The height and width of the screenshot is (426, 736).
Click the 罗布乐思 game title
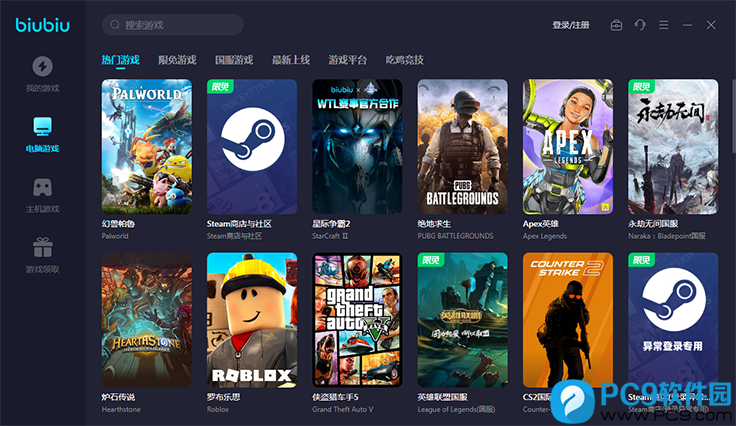click(223, 397)
